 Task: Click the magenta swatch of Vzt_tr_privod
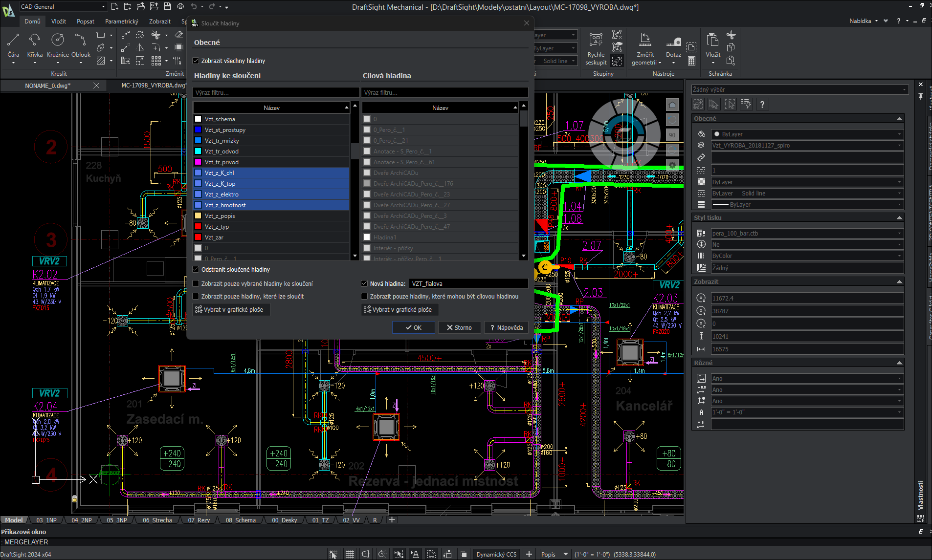(198, 162)
